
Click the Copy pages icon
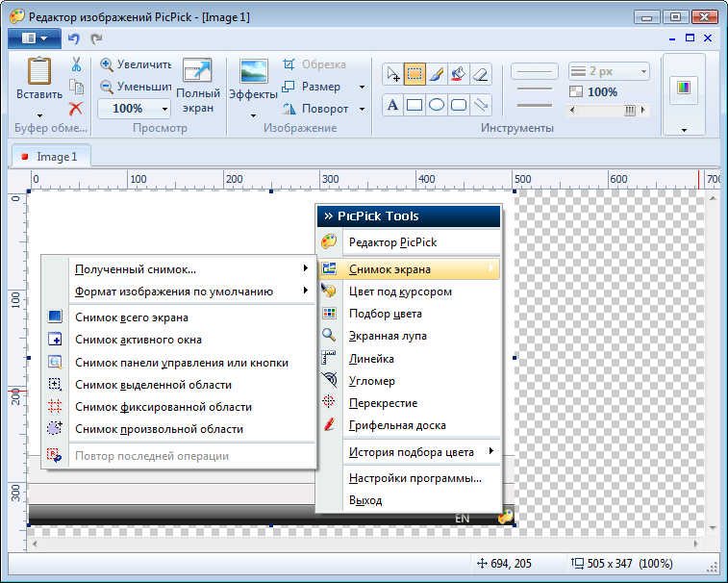76,87
